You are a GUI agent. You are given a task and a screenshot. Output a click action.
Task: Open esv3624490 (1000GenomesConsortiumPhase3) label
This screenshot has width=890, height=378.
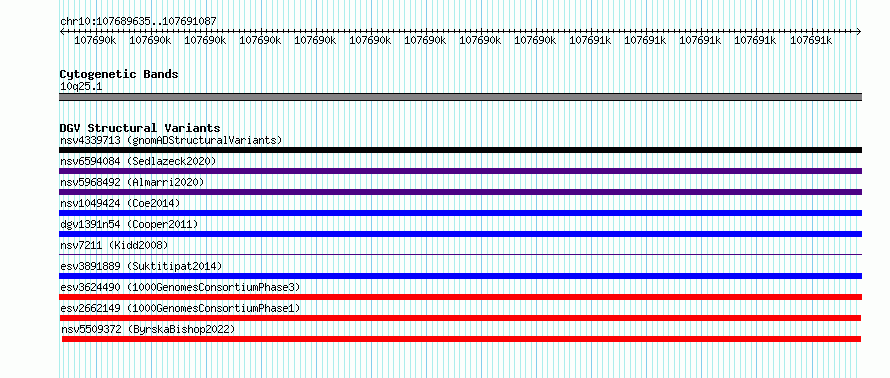click(x=180, y=287)
